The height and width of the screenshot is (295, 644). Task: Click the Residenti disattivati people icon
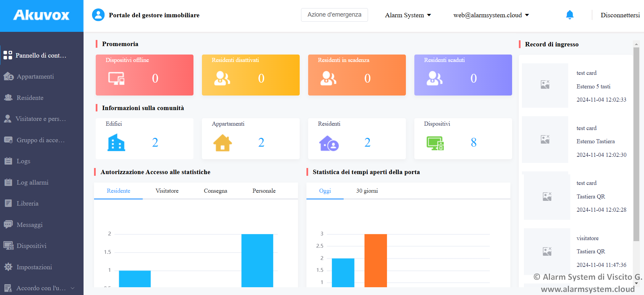click(222, 78)
